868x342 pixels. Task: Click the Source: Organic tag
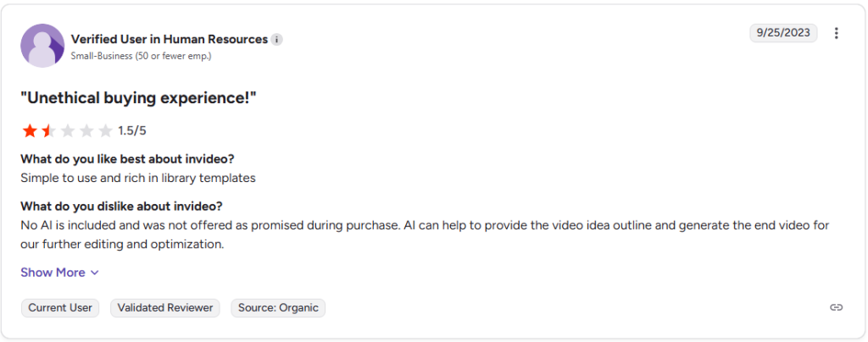click(278, 308)
